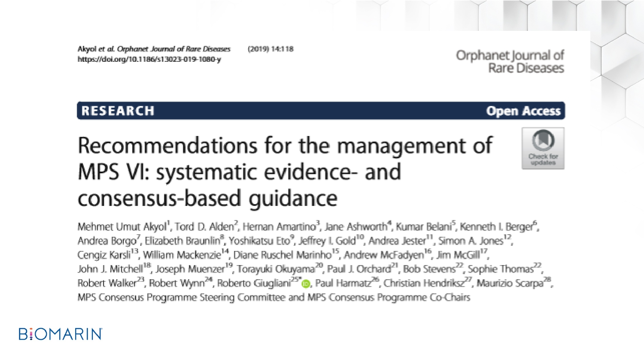Viewport: 644px width, 362px height.
Task: Open the doi.org article link
Action: (149, 59)
